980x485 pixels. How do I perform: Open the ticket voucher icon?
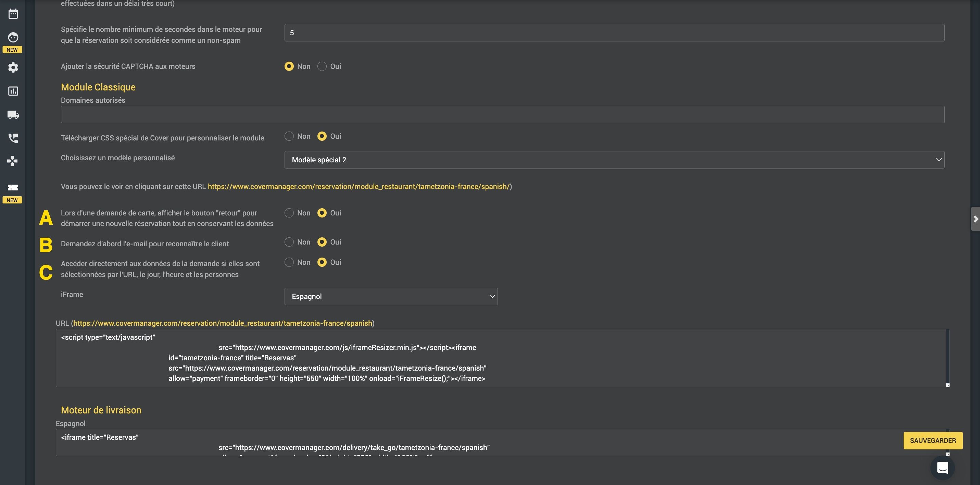[x=13, y=187]
